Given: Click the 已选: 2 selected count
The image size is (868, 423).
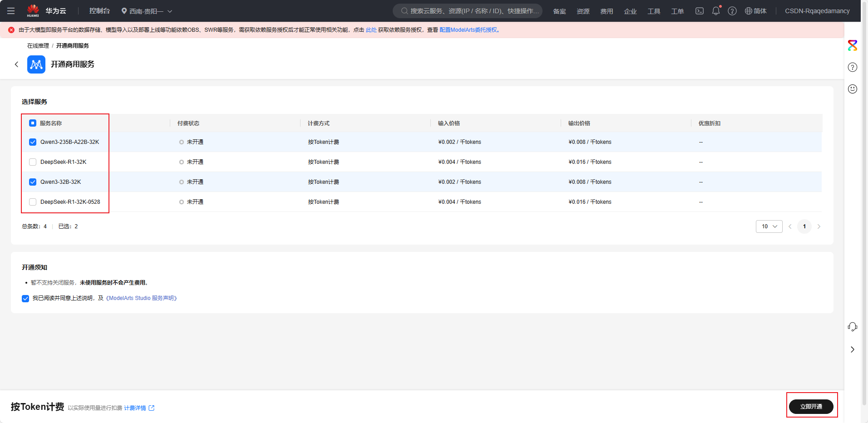Looking at the screenshot, I should pos(68,226).
